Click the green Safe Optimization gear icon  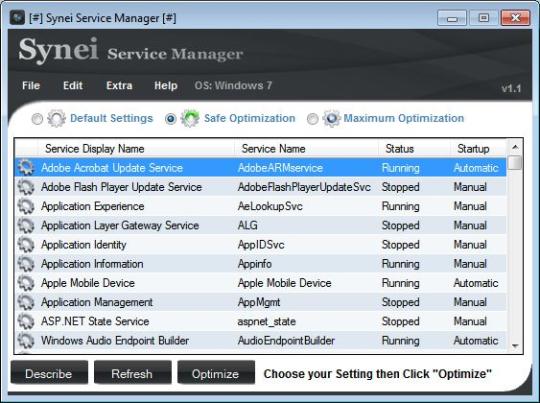190,118
